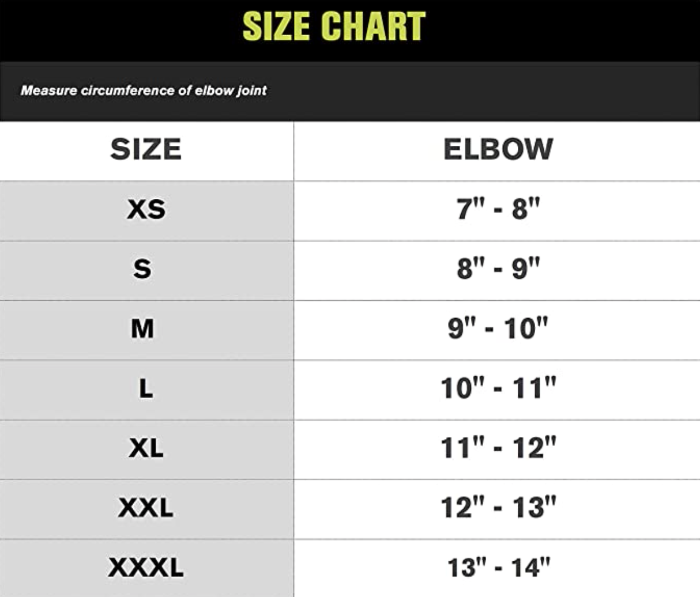Select the S size cell
The image size is (700, 597).
point(142,269)
